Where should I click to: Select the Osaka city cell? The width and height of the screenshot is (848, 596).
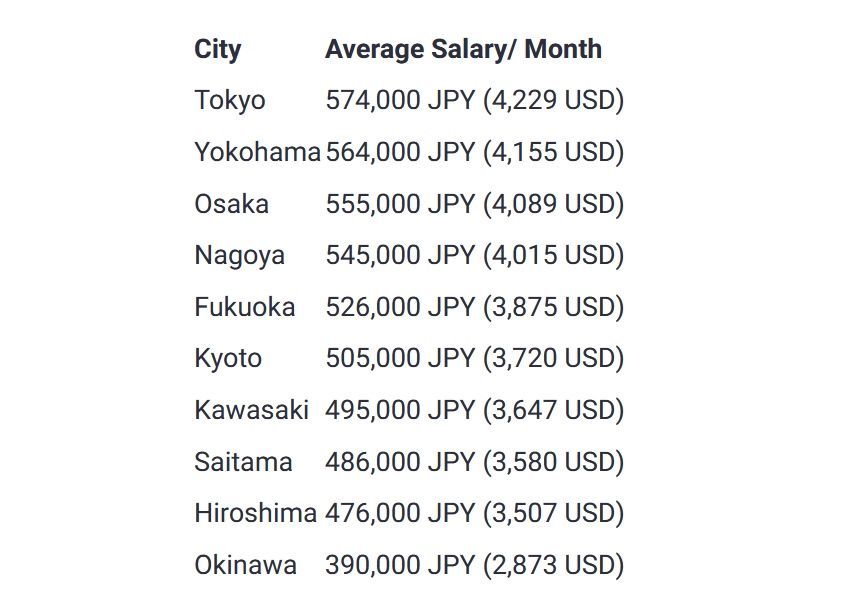pyautogui.click(x=231, y=204)
